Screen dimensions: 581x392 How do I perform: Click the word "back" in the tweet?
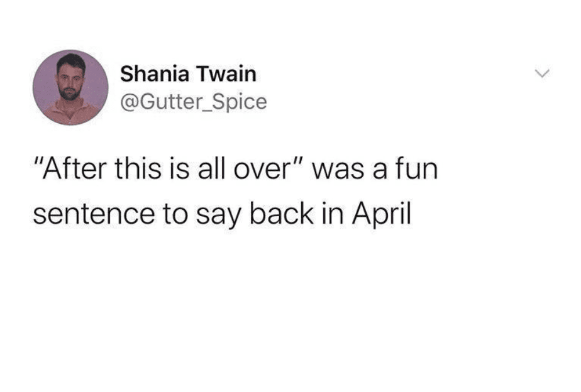282,214
